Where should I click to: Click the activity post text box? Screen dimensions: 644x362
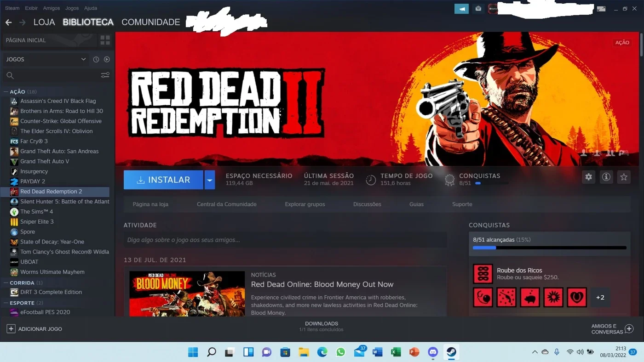point(285,240)
